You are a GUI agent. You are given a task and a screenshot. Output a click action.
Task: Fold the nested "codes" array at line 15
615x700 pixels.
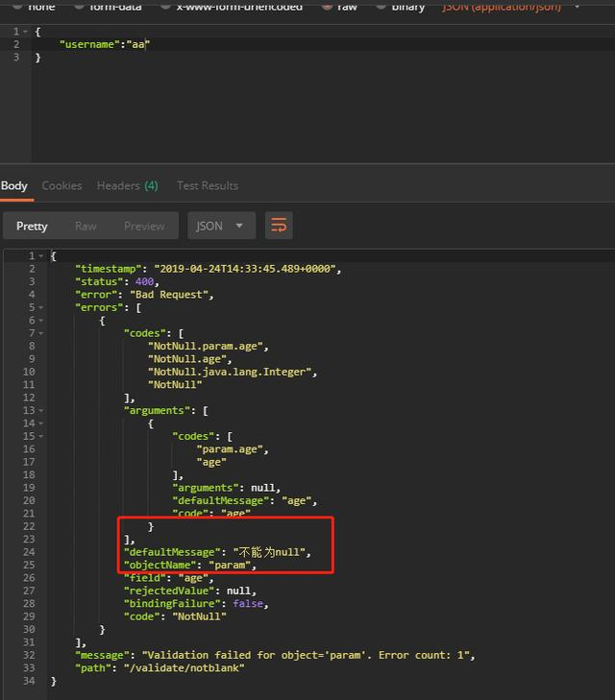42,436
